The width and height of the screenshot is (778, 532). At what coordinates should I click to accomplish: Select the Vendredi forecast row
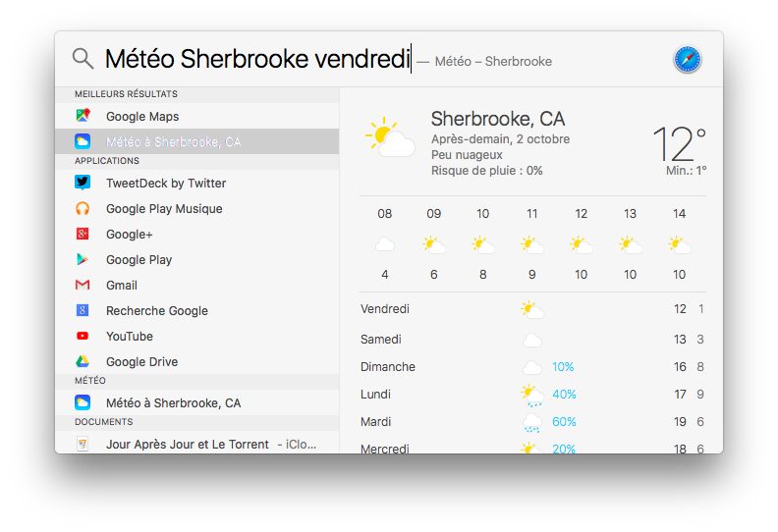click(532, 309)
